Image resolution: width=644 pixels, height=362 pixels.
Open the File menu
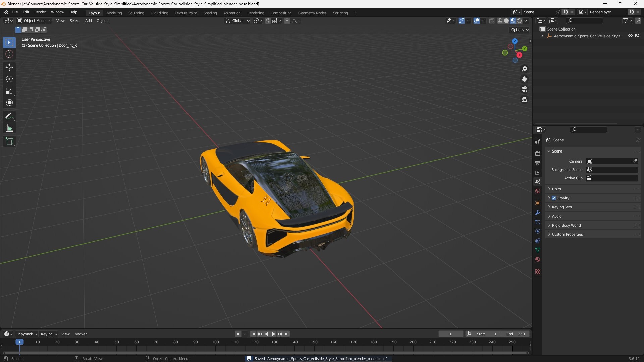point(15,12)
